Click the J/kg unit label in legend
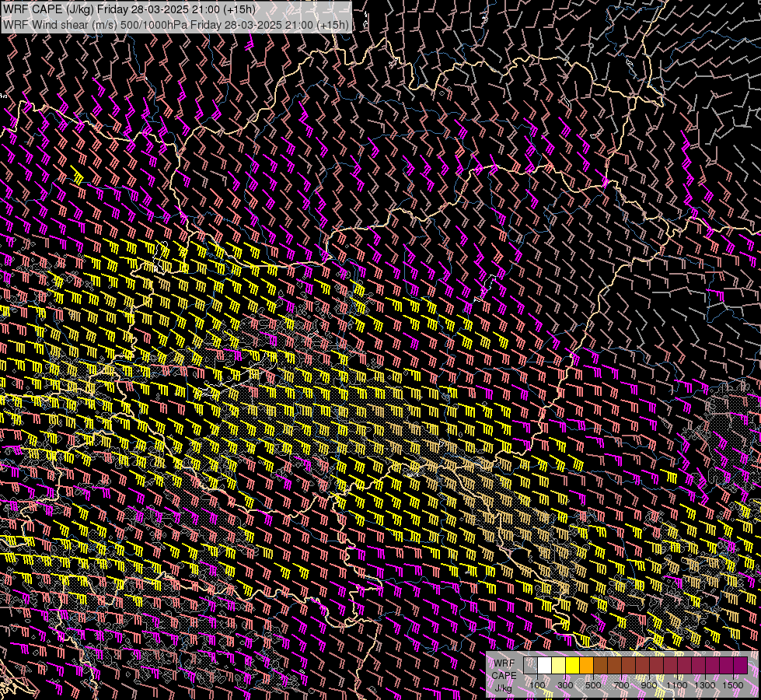The image size is (761, 700). pyautogui.click(x=504, y=688)
